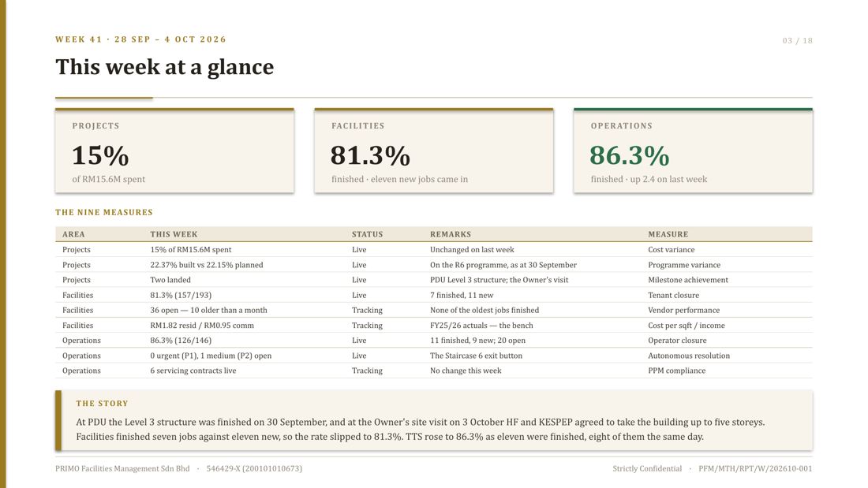The image size is (868, 488).
Task: Click the Milestone achievement cell
Action: [x=688, y=280]
